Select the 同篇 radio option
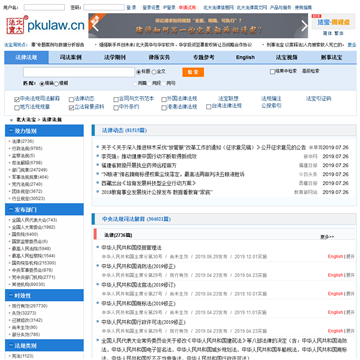360x360 pixels. 135,84
